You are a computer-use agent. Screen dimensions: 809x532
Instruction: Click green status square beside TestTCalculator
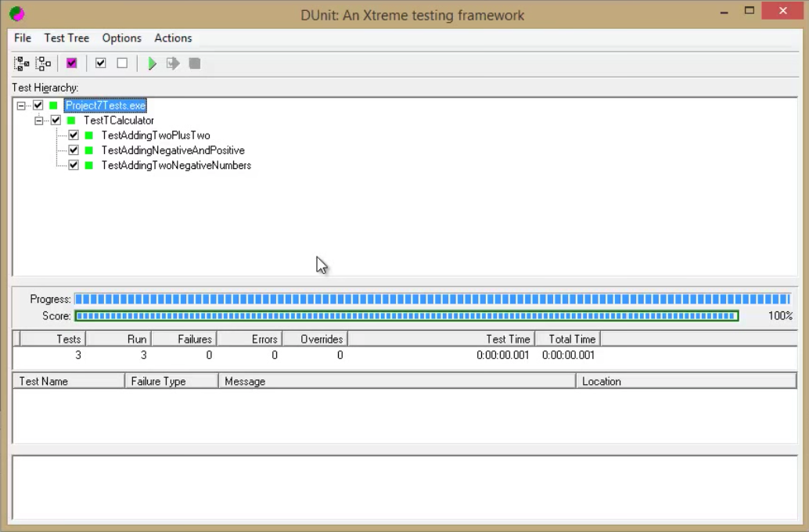coord(71,120)
